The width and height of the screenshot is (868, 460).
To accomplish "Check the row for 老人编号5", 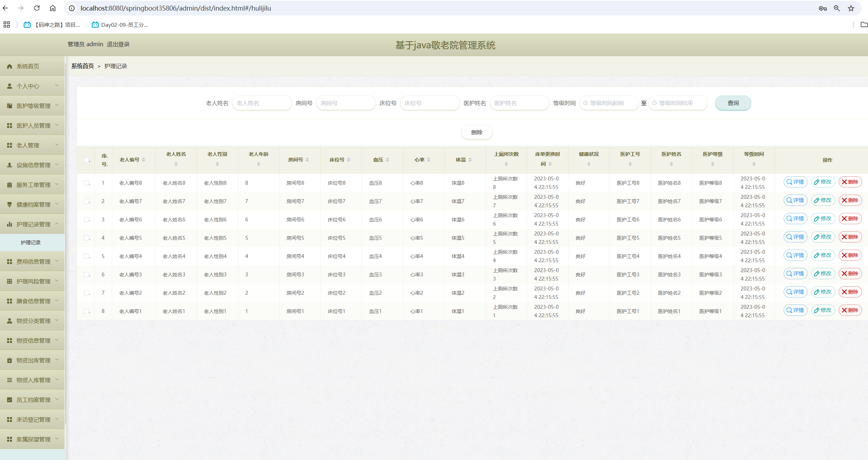I will pyautogui.click(x=86, y=238).
